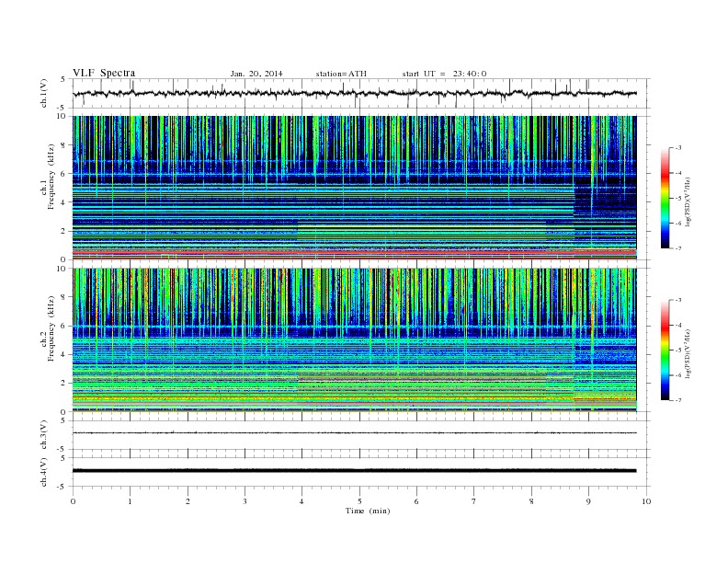Click the '-5' tick of upper color bar

[677, 199]
